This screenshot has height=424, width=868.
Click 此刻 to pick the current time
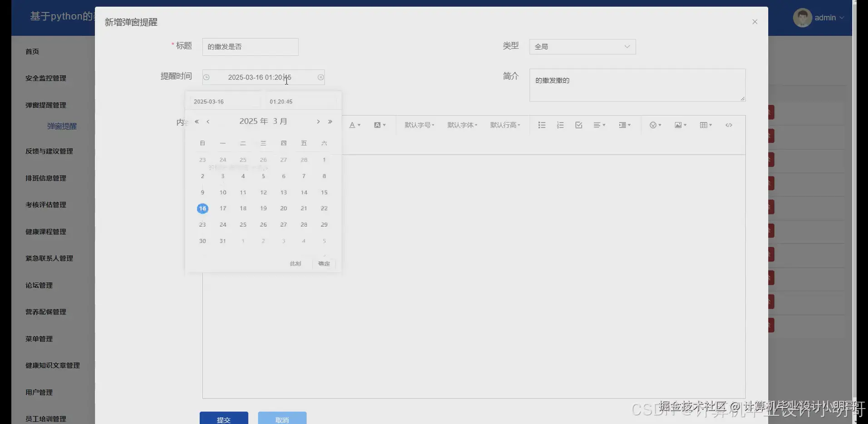coord(295,264)
